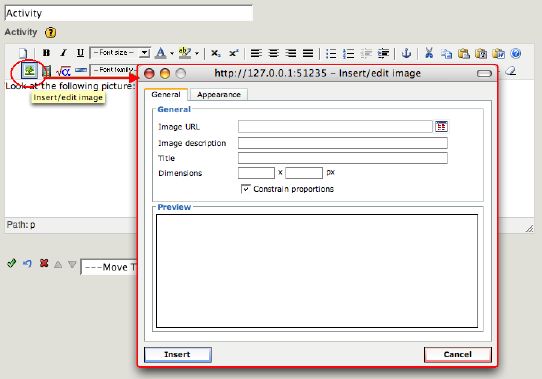Click the indent icon
Image resolution: width=542 pixels, height=379 pixels.
click(383, 54)
